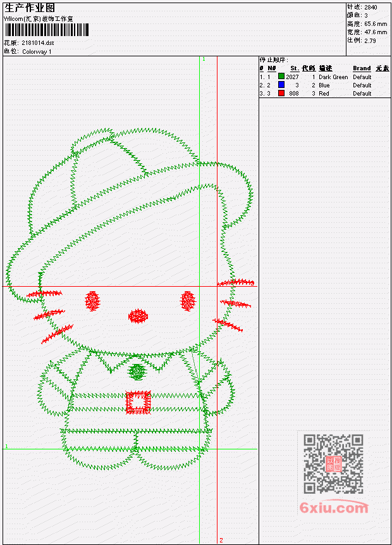Click the red nose in the design
The width and height of the screenshot is (392, 545).
[138, 316]
